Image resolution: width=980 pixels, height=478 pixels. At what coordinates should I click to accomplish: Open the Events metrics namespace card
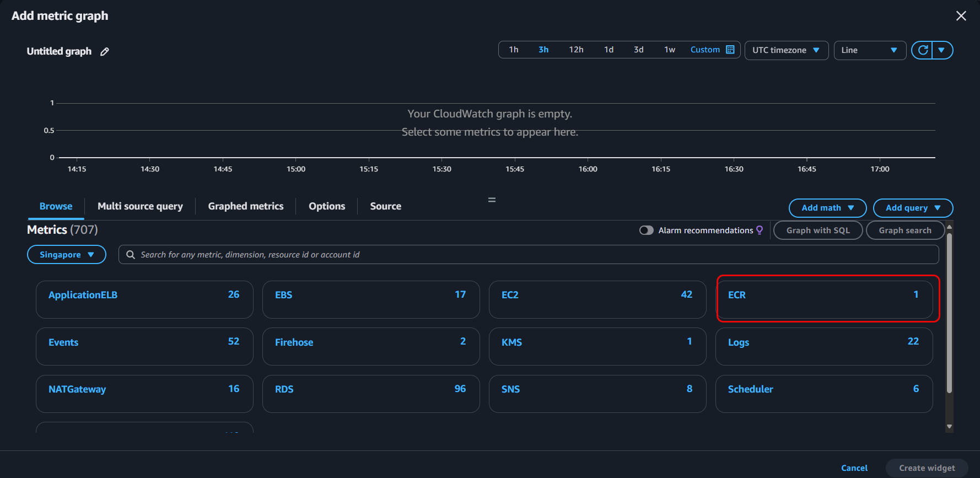[x=144, y=346]
